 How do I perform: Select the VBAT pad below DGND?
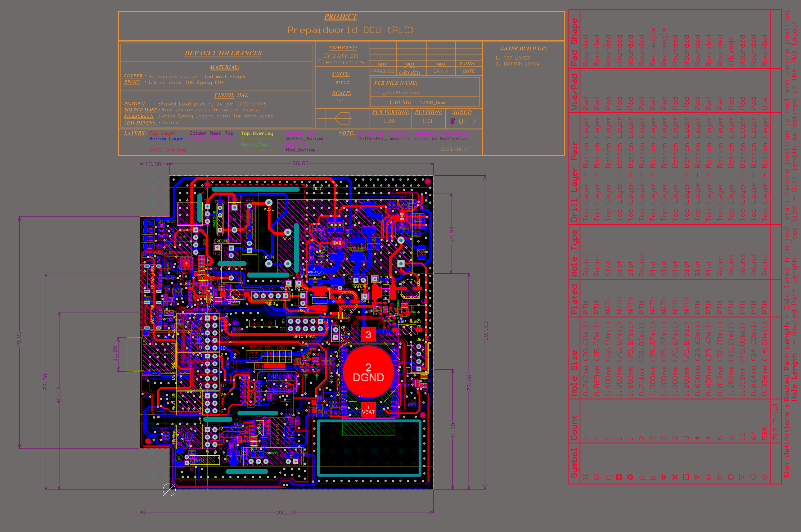coord(368,409)
